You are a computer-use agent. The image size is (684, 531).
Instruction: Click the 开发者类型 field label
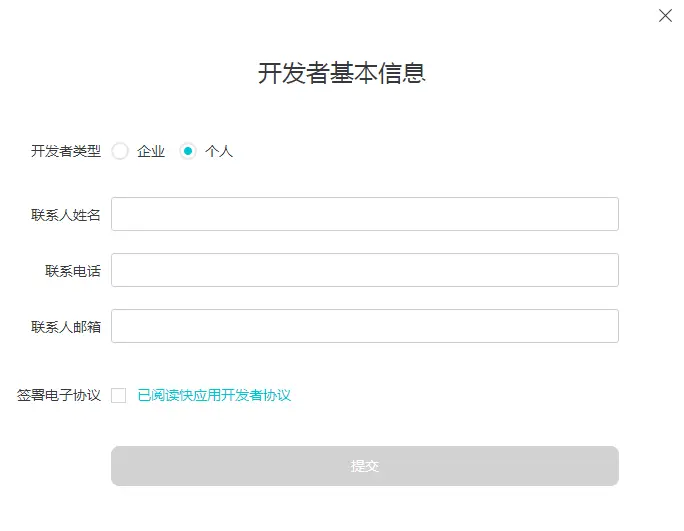click(x=66, y=152)
